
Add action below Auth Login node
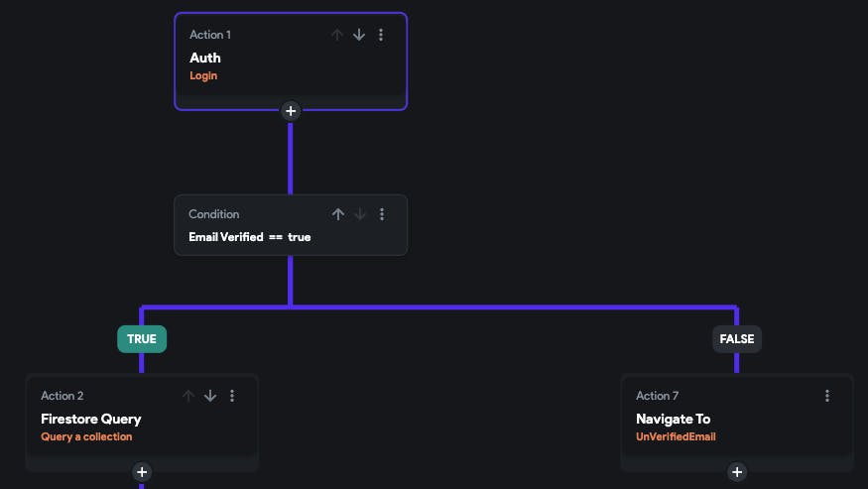291,111
